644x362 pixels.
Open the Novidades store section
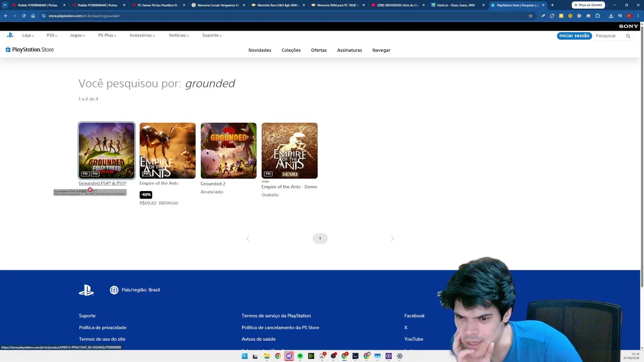pyautogui.click(x=260, y=50)
